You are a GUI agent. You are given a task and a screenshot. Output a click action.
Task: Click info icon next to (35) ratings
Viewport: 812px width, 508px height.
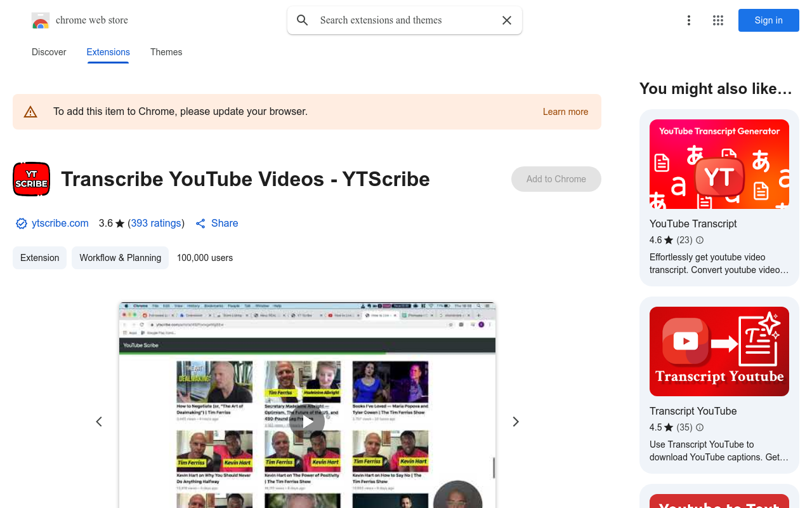point(700,427)
